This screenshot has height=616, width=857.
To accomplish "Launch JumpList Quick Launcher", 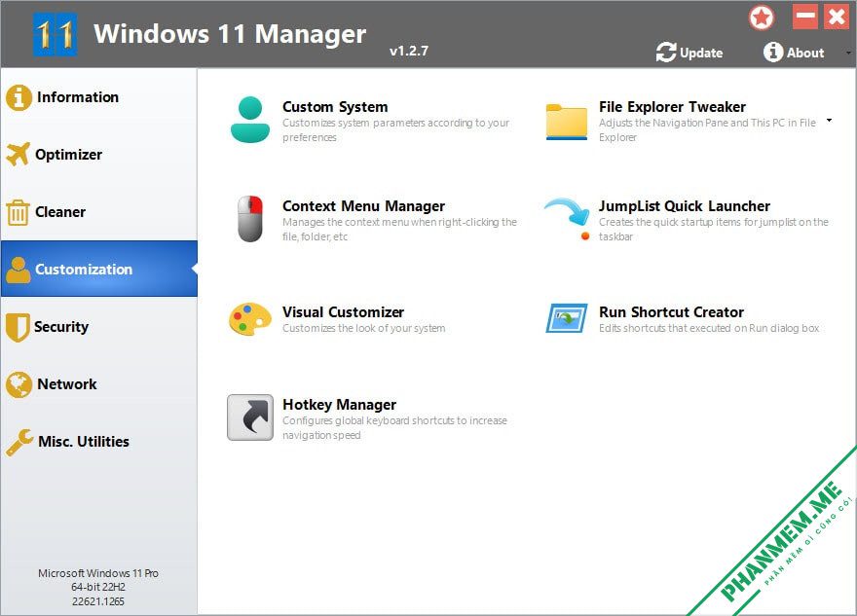I will pyautogui.click(x=685, y=206).
